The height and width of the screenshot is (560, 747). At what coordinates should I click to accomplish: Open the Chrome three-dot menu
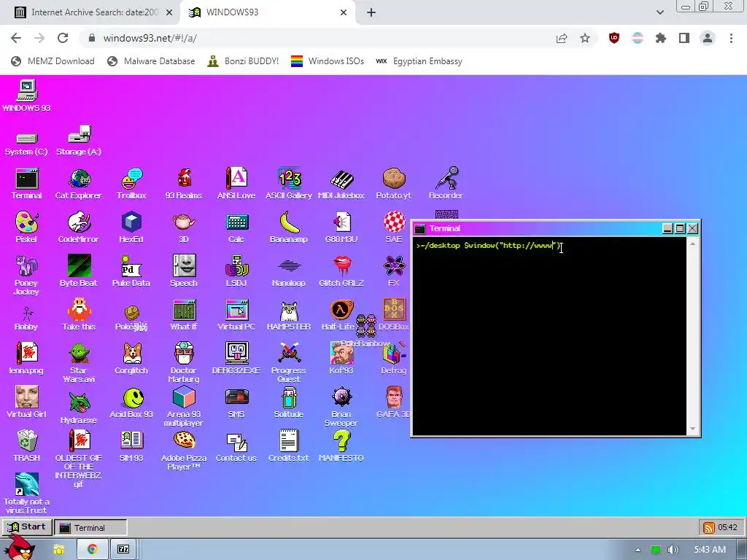731,38
